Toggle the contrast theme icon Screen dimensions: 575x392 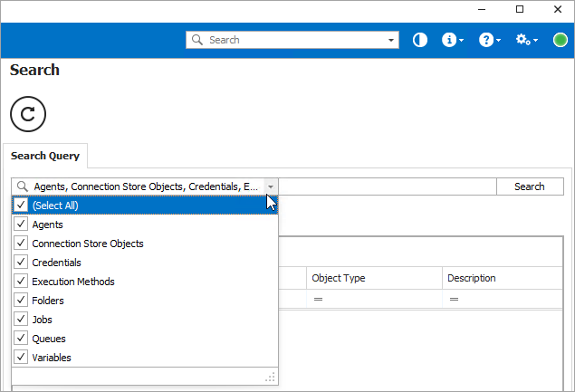coord(420,40)
